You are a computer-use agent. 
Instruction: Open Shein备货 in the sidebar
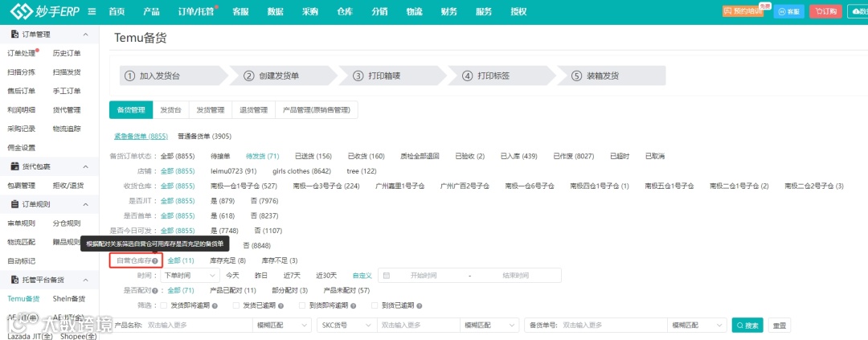[x=69, y=298]
